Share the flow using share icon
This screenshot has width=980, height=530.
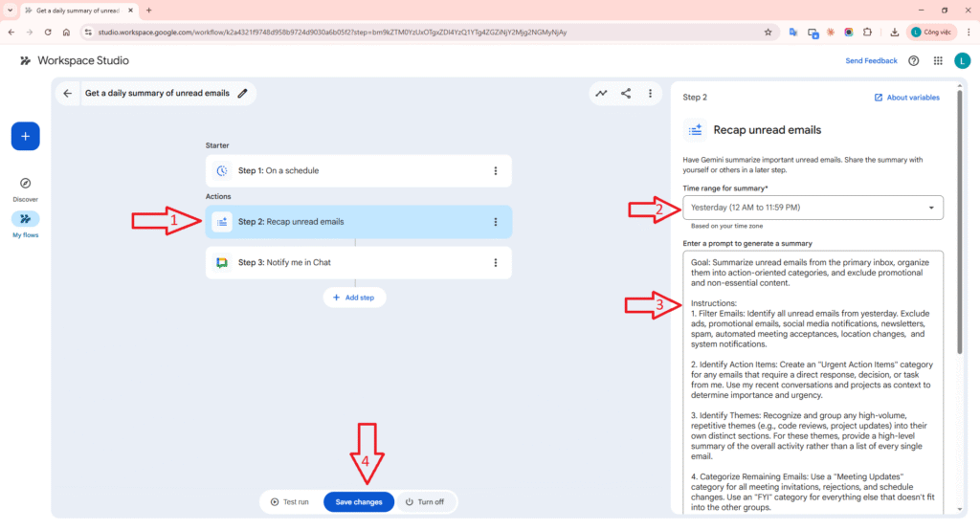point(626,93)
